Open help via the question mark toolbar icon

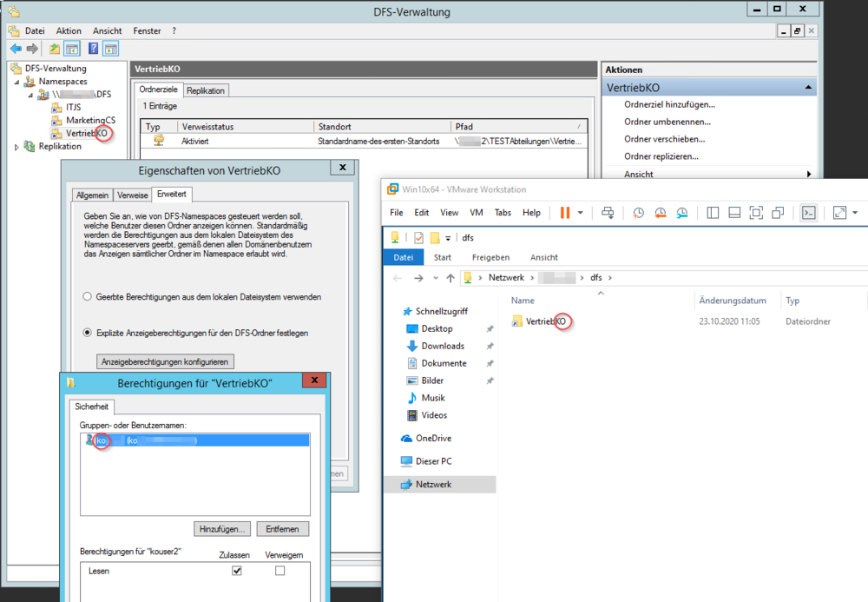coord(93,48)
